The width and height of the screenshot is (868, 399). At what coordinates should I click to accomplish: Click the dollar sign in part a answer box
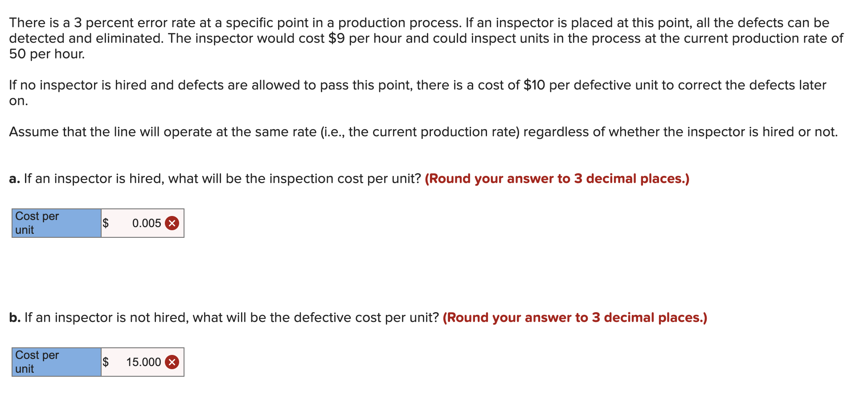click(106, 223)
